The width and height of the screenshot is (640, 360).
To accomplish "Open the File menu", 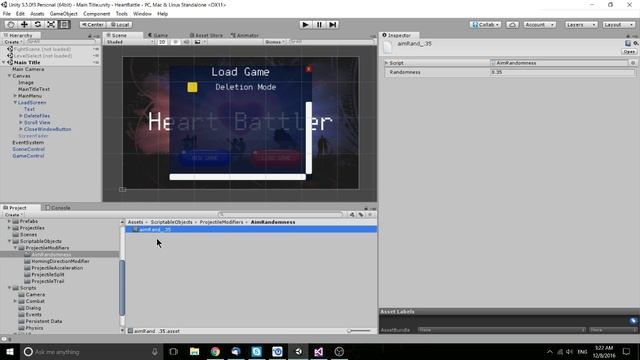I will pos(7,14).
